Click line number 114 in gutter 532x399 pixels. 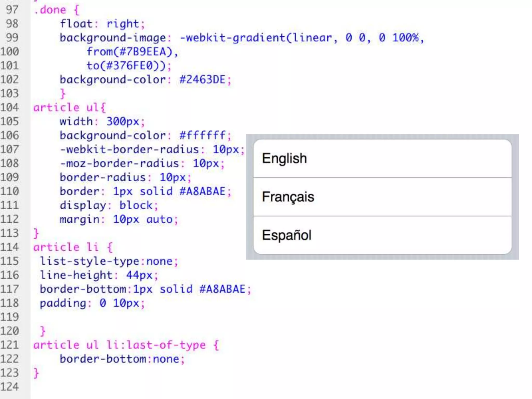(10, 247)
